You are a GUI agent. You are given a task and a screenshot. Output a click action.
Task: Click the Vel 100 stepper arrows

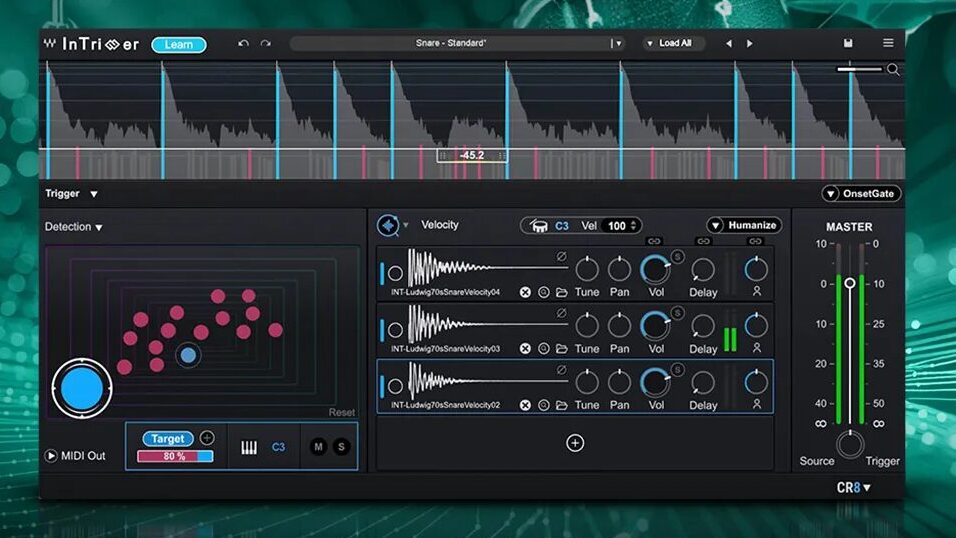coord(633,226)
